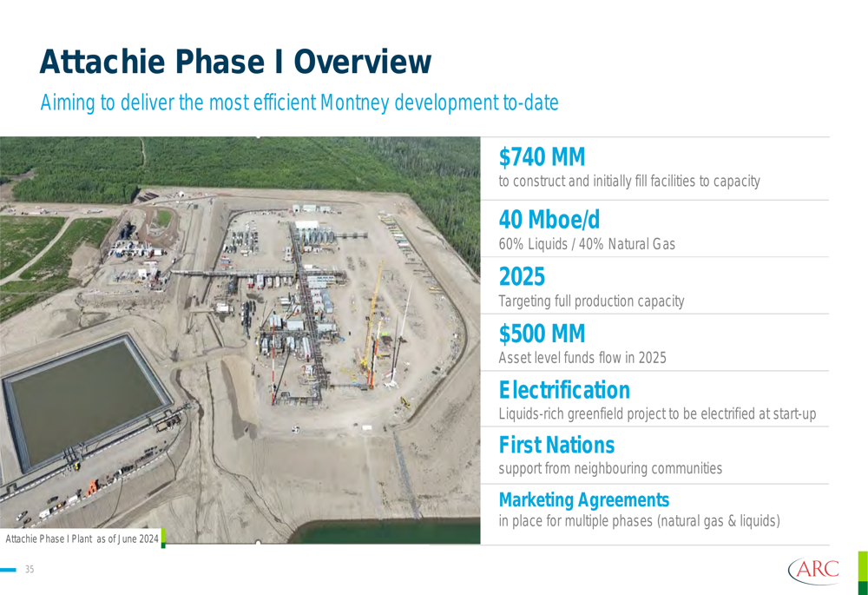Click the 'First Nations' heading

pyautogui.click(x=556, y=445)
